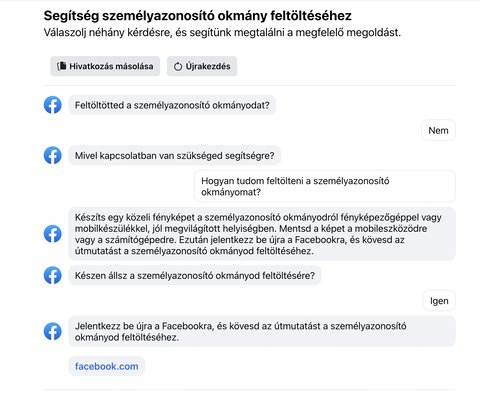Select the Igen reply bubble
480x403 pixels.
click(439, 301)
